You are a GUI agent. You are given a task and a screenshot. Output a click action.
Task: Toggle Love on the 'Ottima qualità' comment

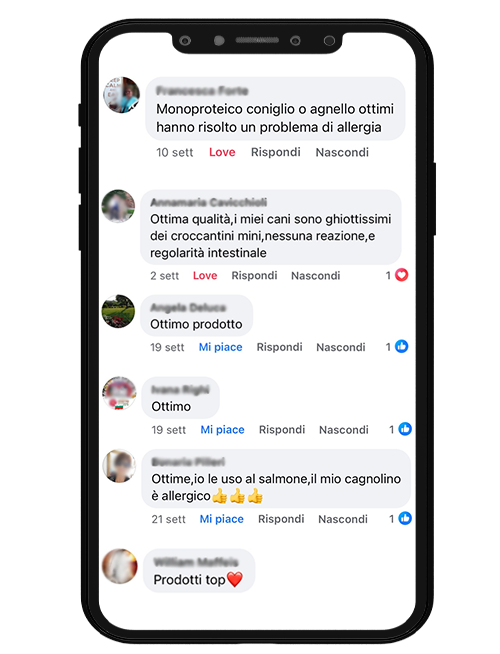tap(205, 276)
